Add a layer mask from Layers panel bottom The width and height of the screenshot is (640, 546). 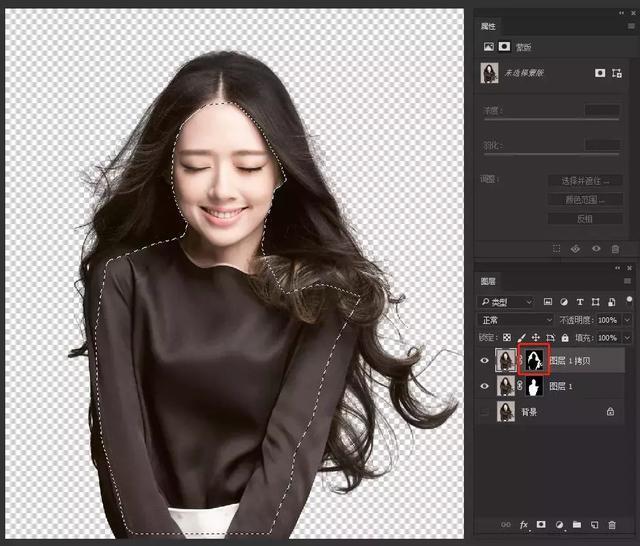pyautogui.click(x=540, y=524)
